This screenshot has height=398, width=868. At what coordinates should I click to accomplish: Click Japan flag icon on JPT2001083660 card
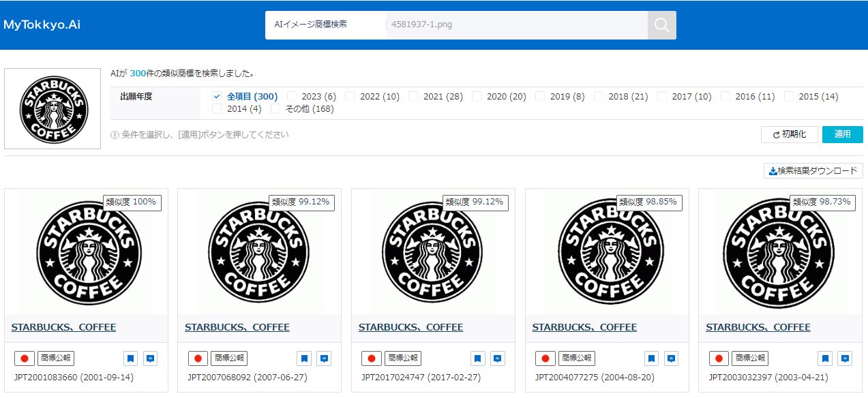click(25, 358)
